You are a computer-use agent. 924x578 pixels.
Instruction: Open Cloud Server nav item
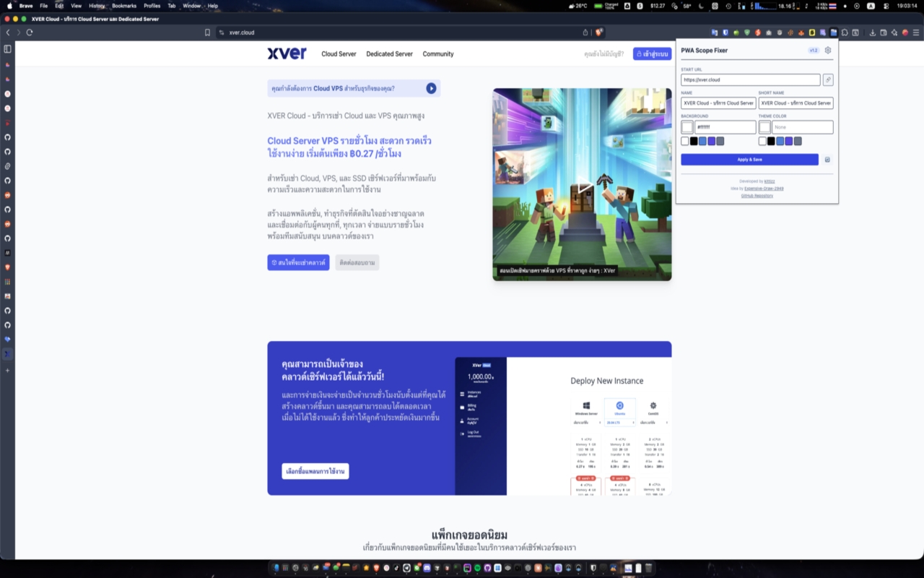(x=339, y=54)
